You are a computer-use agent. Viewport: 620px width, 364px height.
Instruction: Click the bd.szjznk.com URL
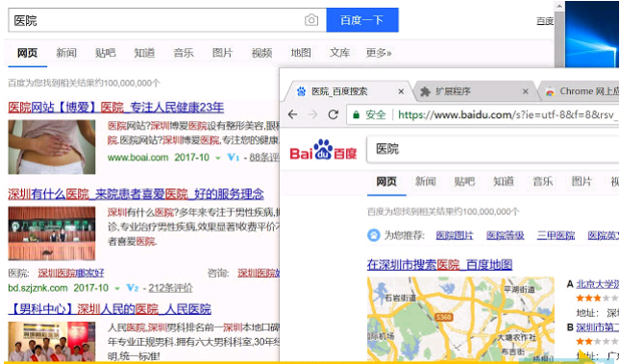pos(37,288)
